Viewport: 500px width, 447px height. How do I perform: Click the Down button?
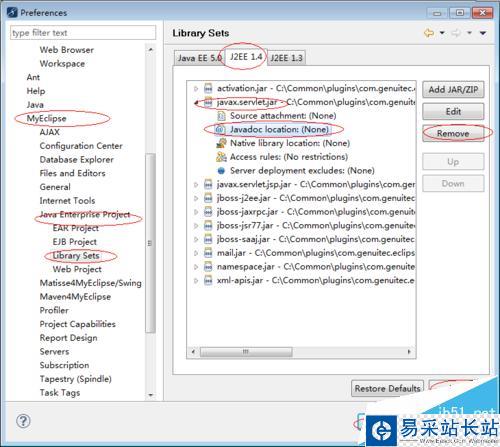(453, 183)
